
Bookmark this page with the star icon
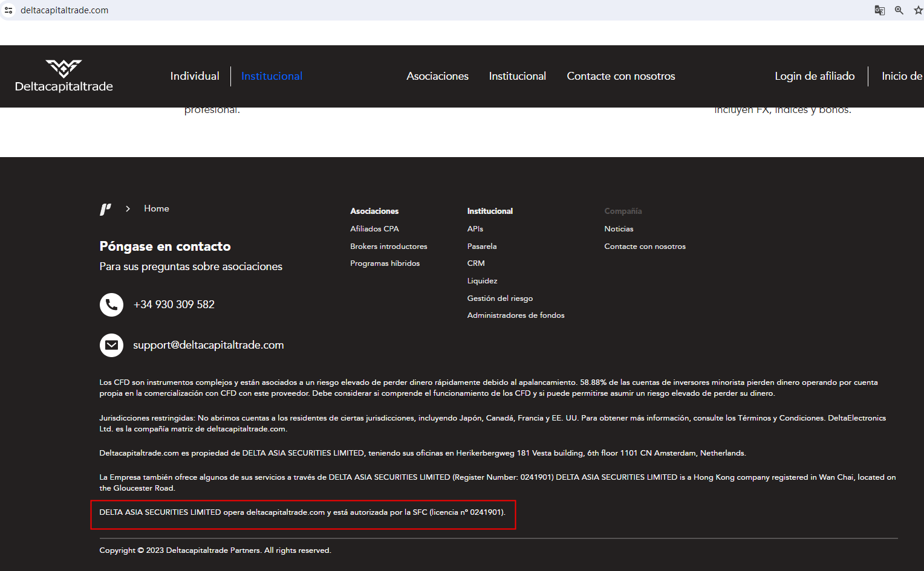[x=918, y=10]
